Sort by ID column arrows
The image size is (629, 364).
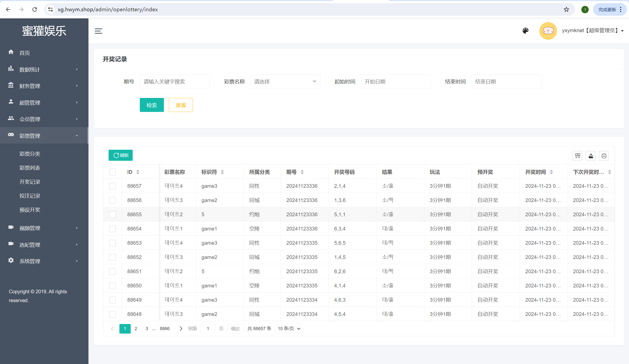[138, 172]
